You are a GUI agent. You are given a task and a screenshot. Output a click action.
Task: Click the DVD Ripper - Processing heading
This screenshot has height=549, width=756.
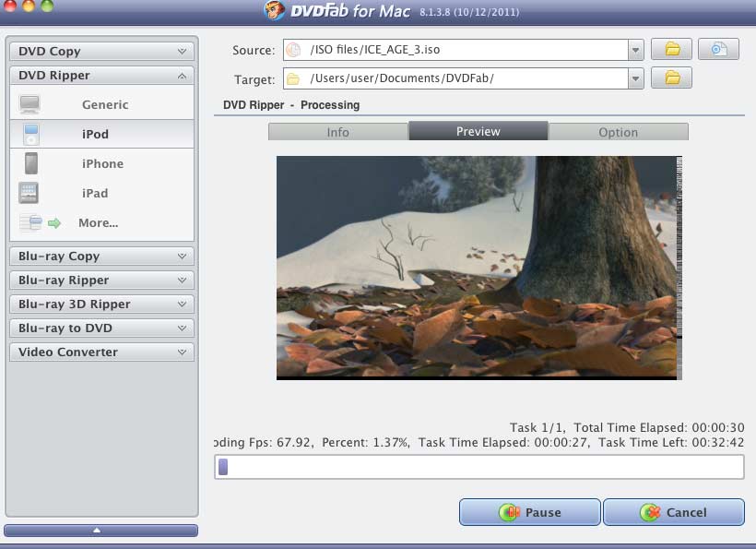point(291,104)
